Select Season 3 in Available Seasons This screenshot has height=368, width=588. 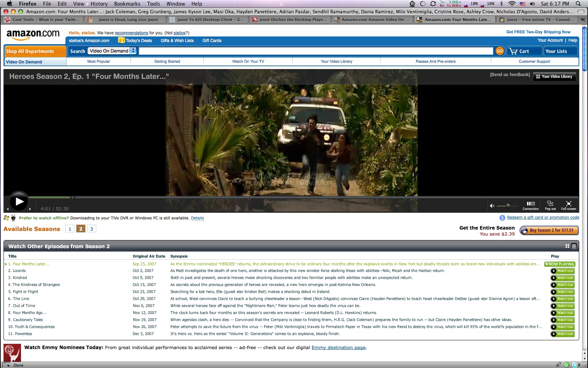click(x=92, y=229)
